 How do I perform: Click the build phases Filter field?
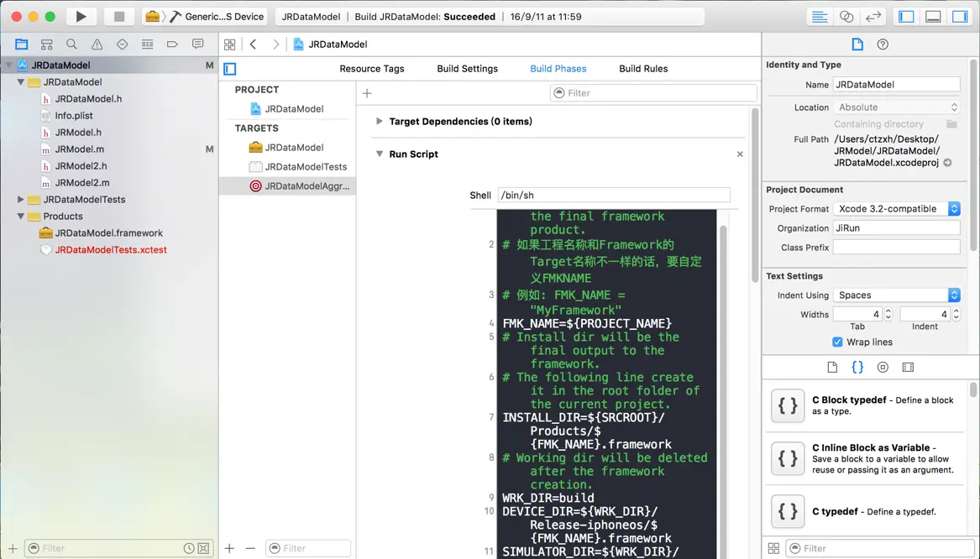653,93
